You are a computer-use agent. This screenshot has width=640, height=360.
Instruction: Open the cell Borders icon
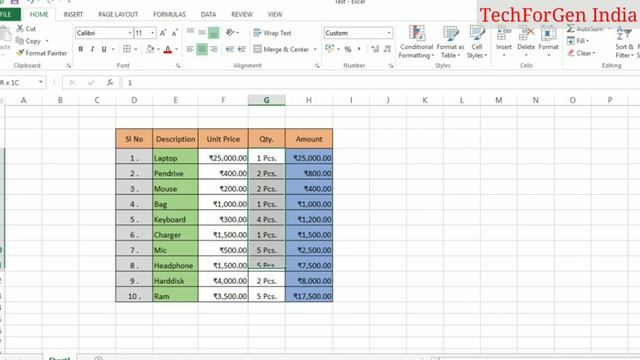(127, 49)
